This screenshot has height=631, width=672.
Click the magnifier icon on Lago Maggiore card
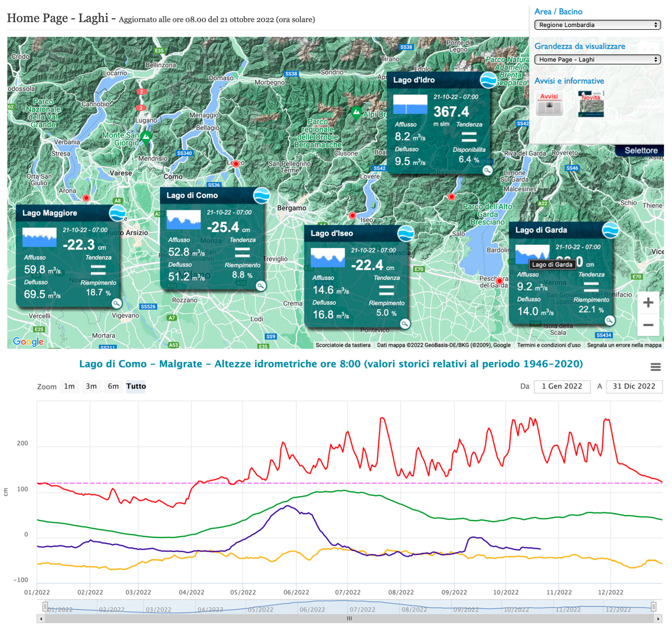pyautogui.click(x=116, y=303)
